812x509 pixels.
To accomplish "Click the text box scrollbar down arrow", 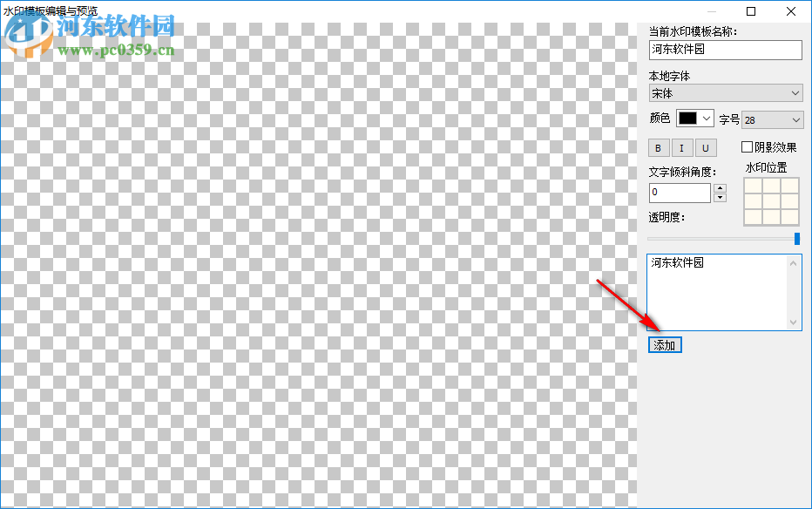I will click(x=794, y=322).
